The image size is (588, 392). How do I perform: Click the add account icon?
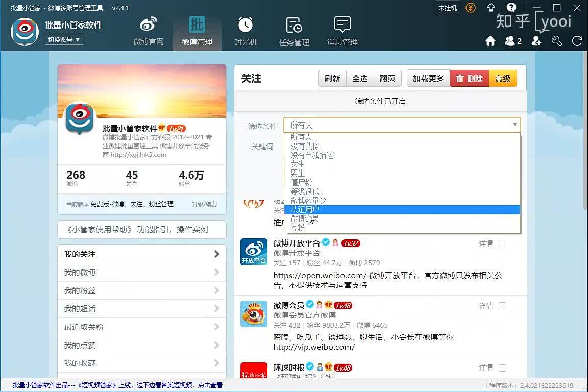(536, 41)
